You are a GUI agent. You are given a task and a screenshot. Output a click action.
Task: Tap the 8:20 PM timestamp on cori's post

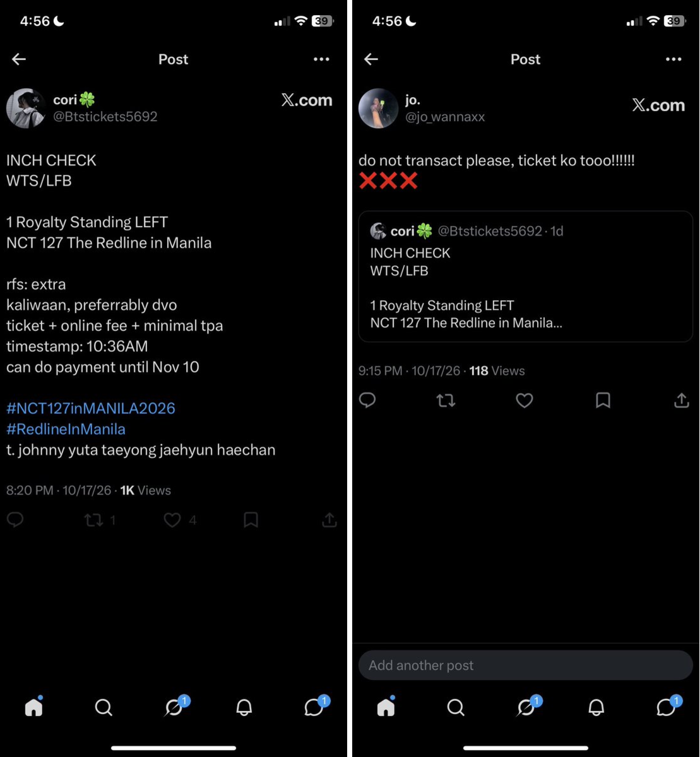[30, 490]
